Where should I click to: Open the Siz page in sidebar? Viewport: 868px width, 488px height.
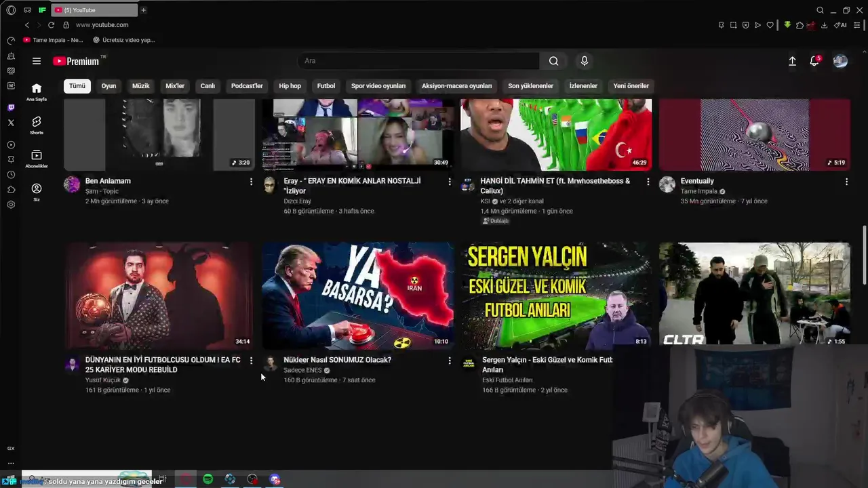click(37, 192)
